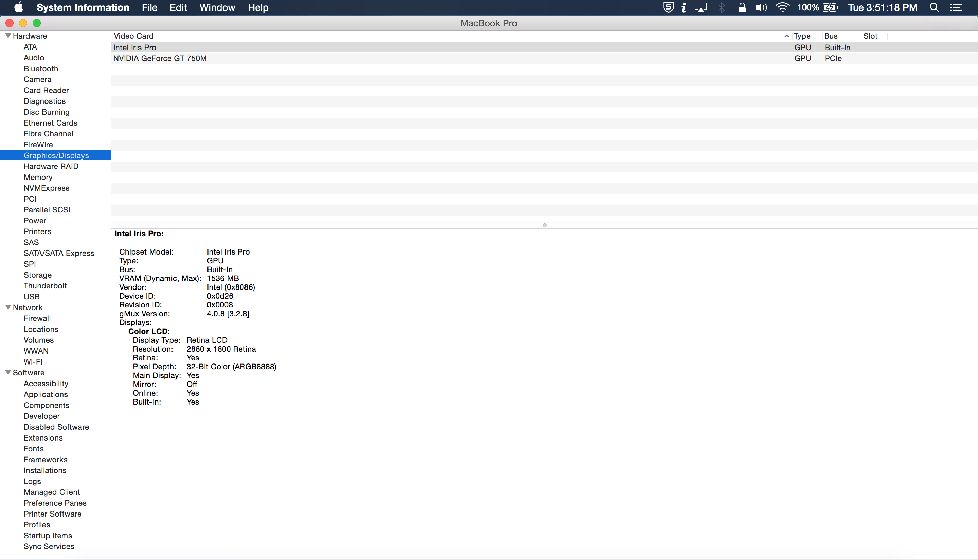Open the AirPlay display menu
The image size is (978, 560).
point(701,7)
